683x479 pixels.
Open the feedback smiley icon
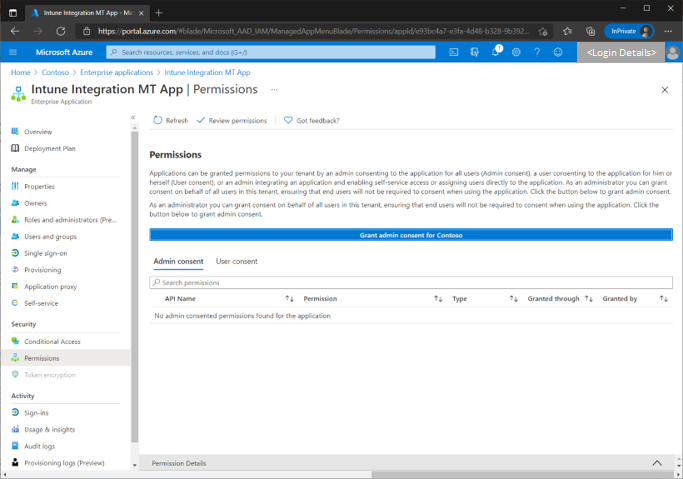click(558, 52)
